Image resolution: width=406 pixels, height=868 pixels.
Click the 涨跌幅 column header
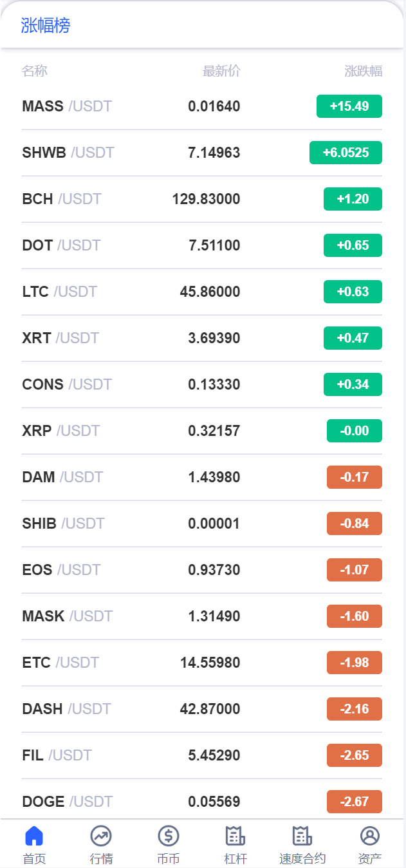(x=363, y=71)
